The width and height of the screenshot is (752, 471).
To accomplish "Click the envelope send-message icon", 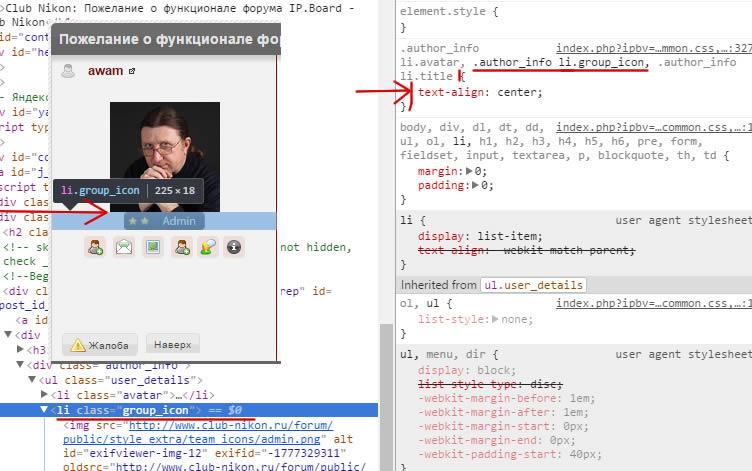I will click(124, 247).
